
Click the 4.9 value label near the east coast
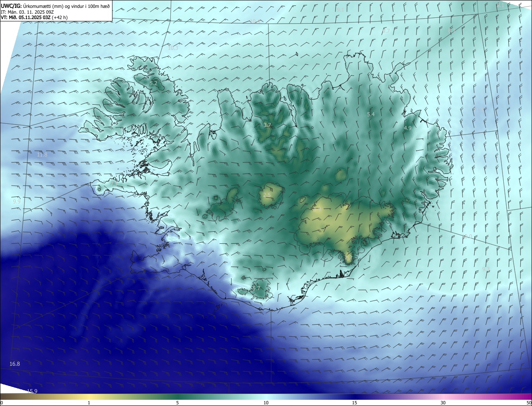[407, 128]
